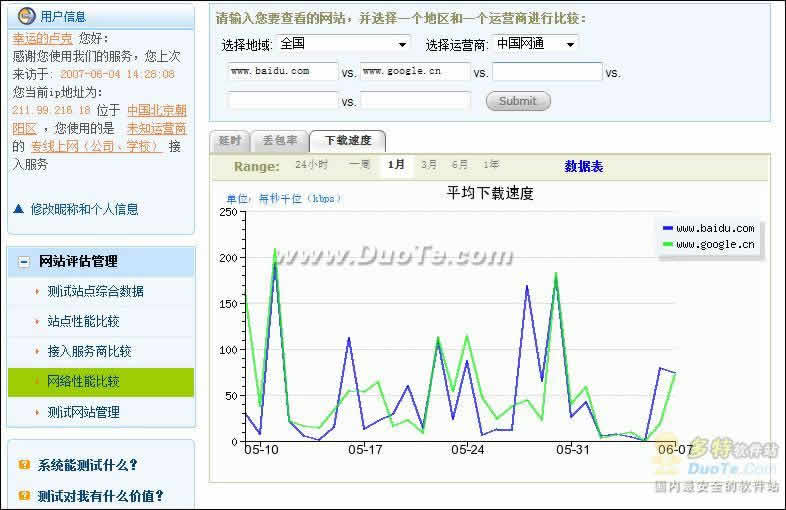Click the question icon beside 测试对我有什么价值

[24, 495]
